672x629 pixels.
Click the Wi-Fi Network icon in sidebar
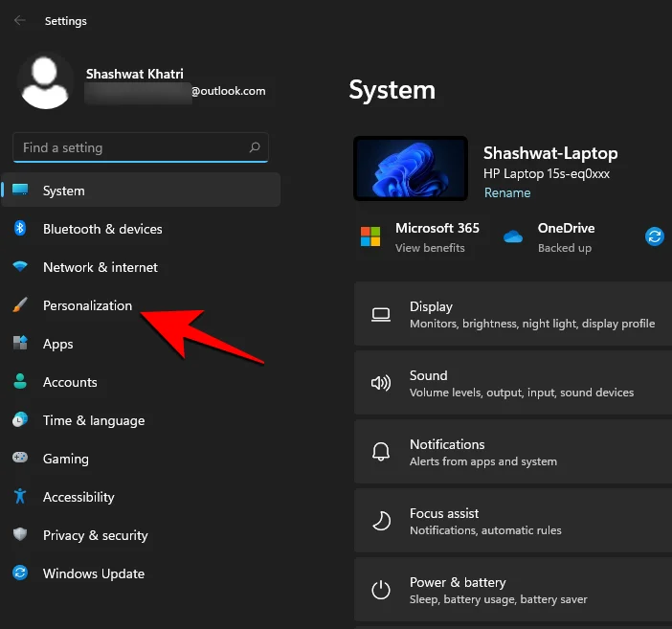coord(20,266)
